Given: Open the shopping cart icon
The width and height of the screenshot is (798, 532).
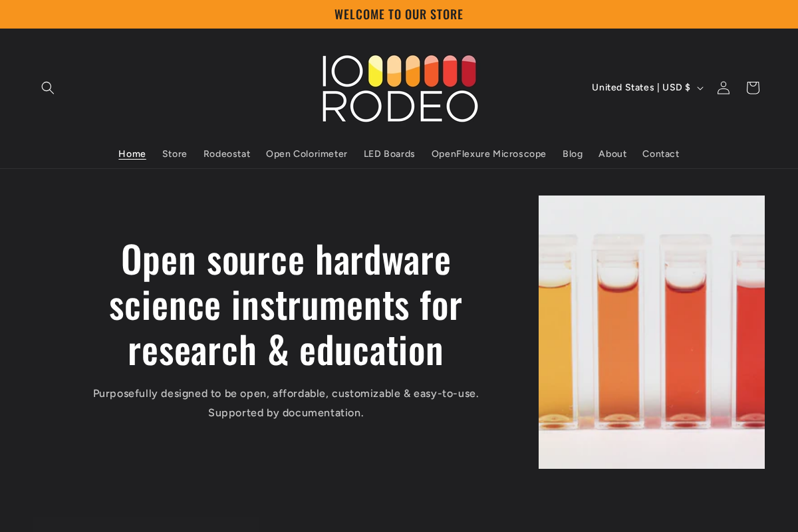Looking at the screenshot, I should click(x=752, y=87).
